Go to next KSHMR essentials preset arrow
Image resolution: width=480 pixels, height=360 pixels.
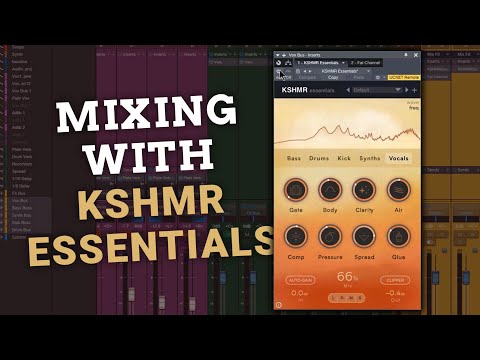[x=407, y=90]
